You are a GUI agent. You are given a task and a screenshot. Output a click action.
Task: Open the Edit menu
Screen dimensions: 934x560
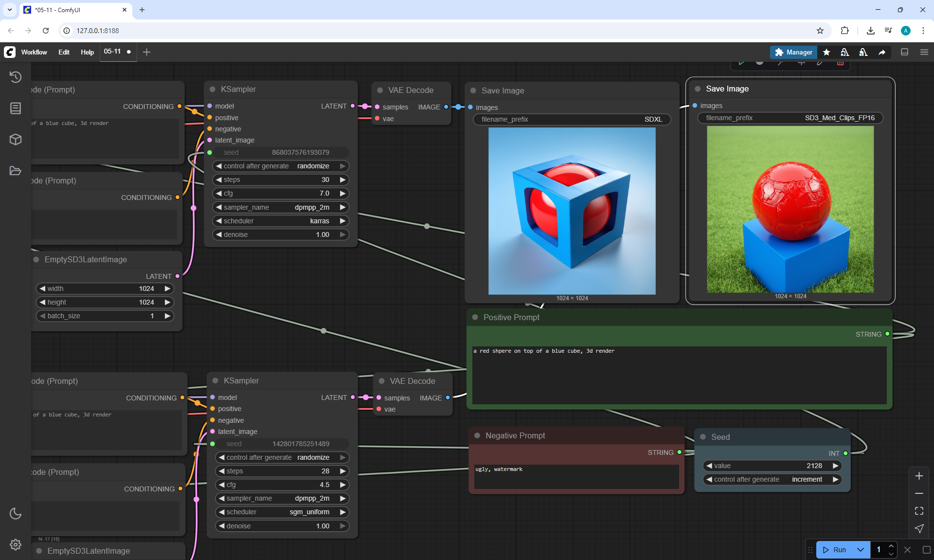point(64,52)
